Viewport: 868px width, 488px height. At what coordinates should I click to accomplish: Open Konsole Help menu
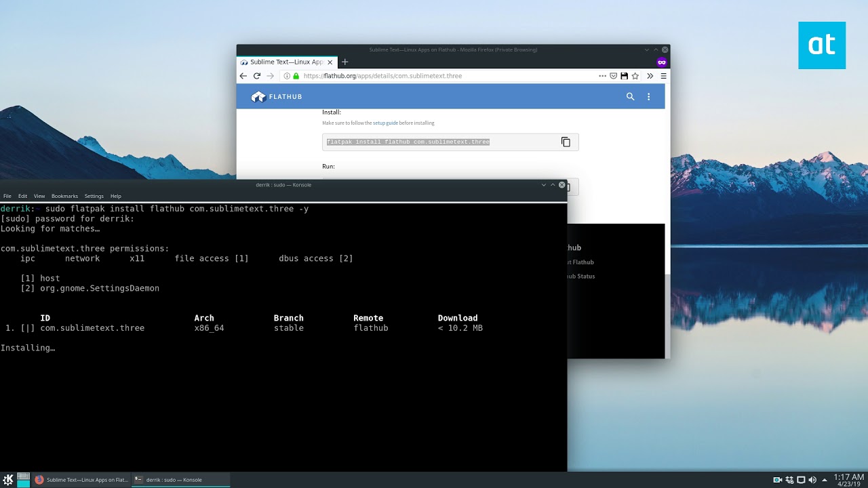coord(116,196)
